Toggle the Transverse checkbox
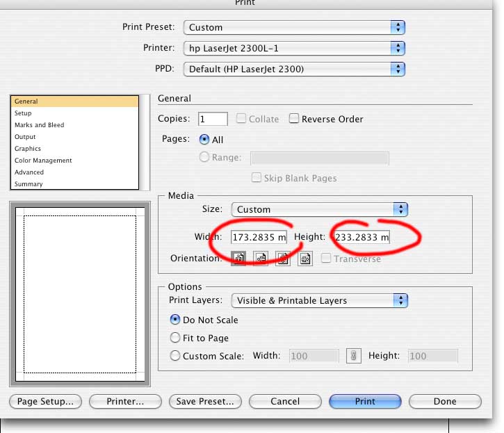The height and width of the screenshot is (433, 504). click(x=326, y=258)
